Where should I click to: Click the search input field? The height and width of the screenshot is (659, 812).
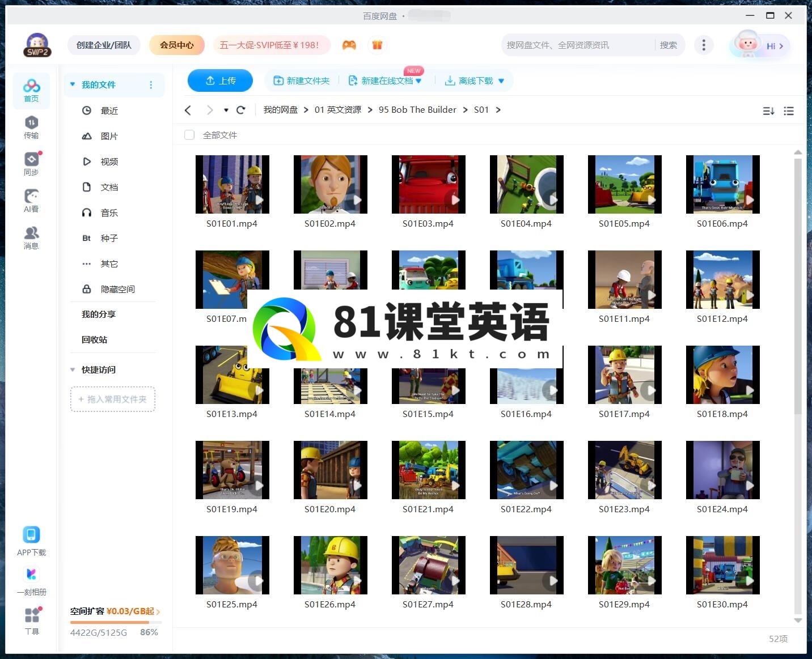(x=578, y=45)
